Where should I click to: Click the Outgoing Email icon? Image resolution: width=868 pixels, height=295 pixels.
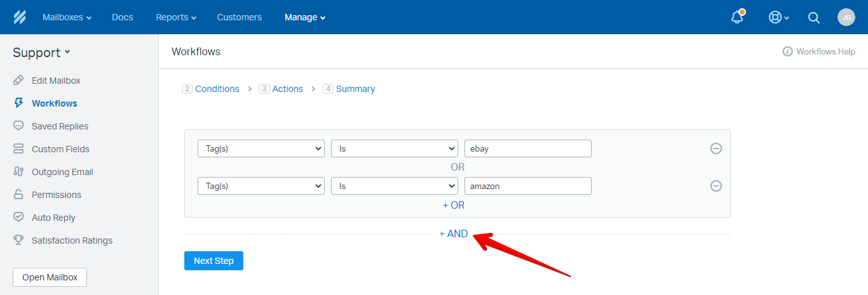(19, 172)
